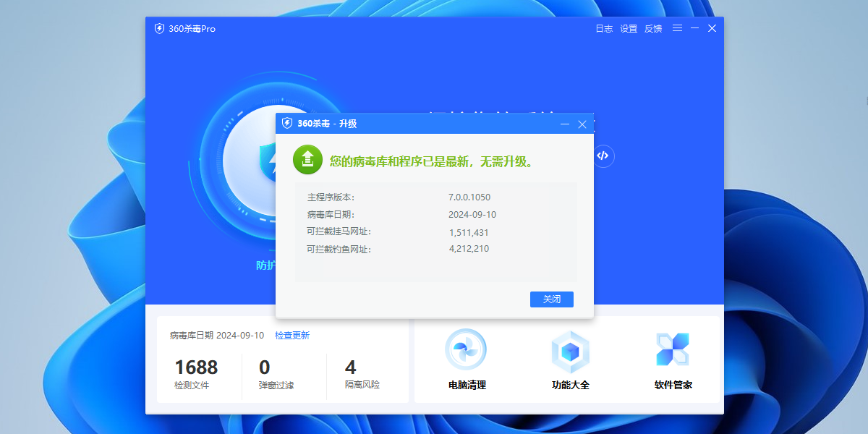Open the 日志 logs panel

[x=604, y=28]
